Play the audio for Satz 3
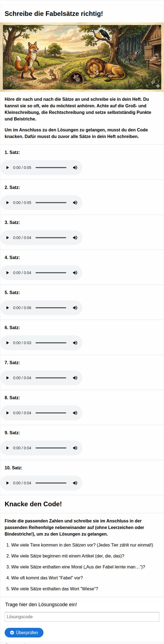This screenshot has height=644, width=164. click(x=8, y=238)
